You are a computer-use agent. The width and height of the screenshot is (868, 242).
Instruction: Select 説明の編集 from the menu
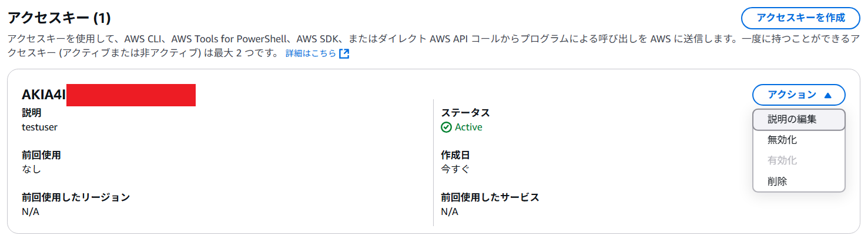(792, 120)
